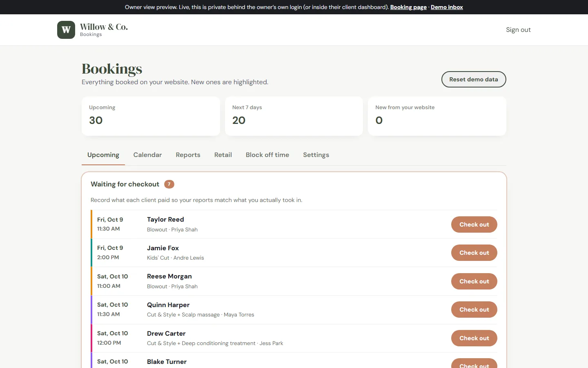The image size is (588, 368).
Task: Check out Jamie Fox's booking
Action: [x=474, y=253]
